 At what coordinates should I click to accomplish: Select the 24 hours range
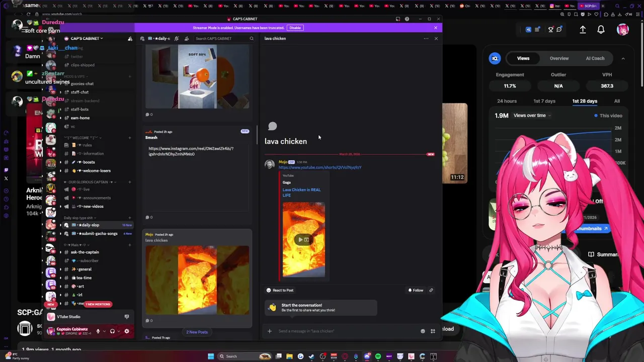pyautogui.click(x=507, y=101)
